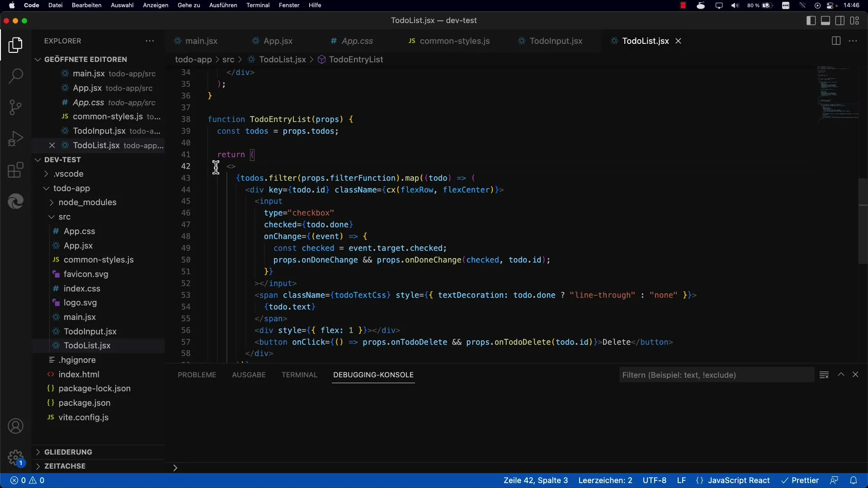Toggle the secondary sidebar layout icon

pos(840,21)
